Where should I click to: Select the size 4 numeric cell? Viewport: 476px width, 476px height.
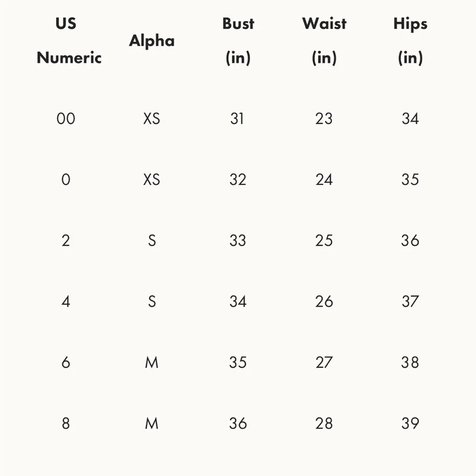(66, 301)
